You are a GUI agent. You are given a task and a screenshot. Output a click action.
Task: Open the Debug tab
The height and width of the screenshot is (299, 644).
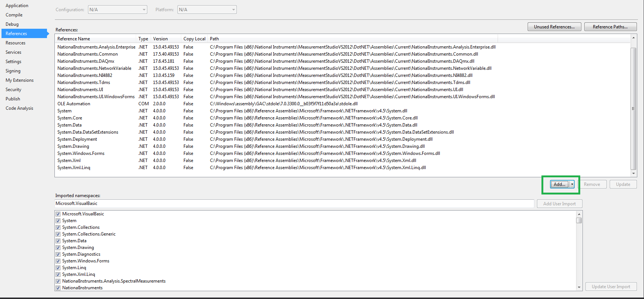(x=12, y=24)
